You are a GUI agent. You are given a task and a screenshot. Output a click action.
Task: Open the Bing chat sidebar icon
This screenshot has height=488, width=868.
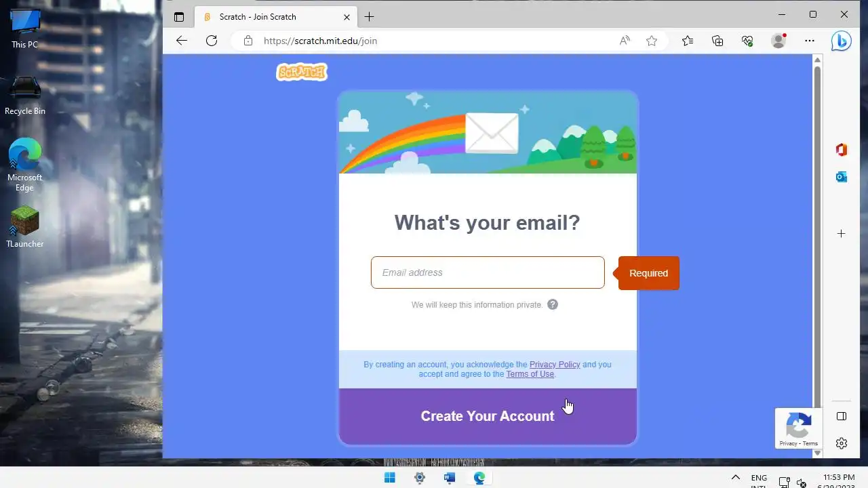[x=842, y=41]
